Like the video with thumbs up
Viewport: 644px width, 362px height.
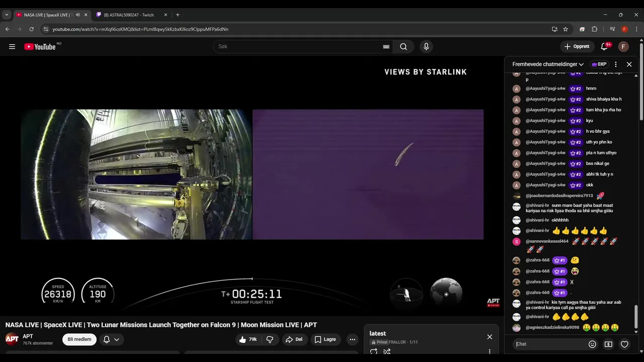[248, 339]
